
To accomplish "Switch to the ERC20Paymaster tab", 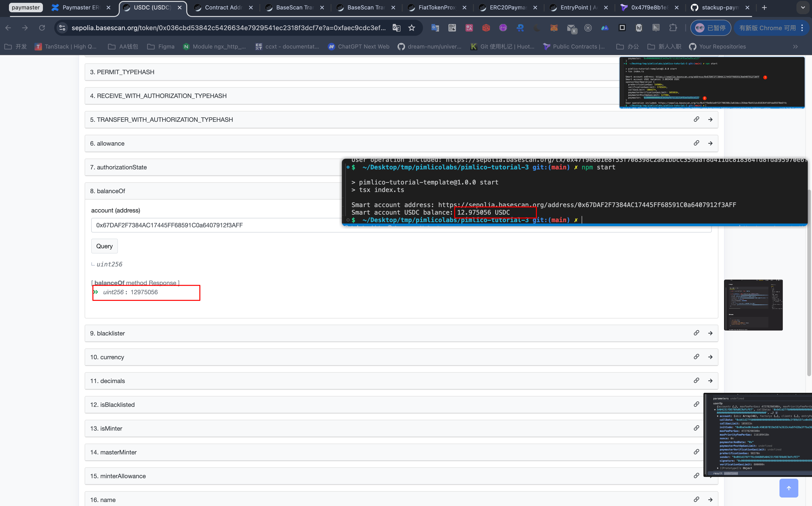I will point(508,7).
